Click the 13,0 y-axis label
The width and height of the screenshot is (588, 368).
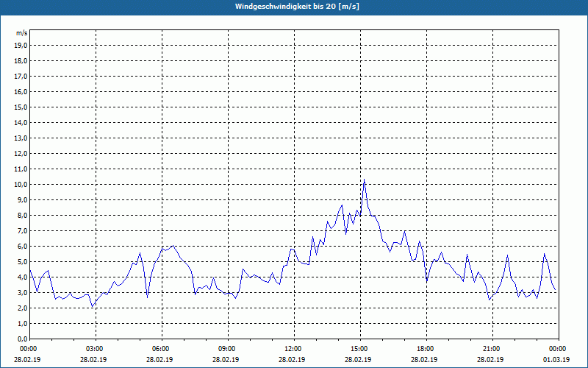click(x=21, y=138)
